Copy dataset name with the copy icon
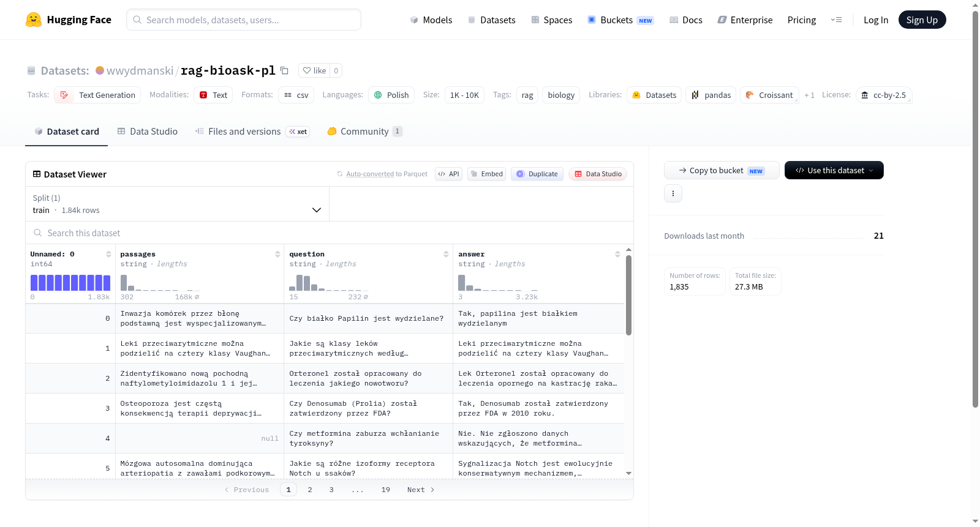This screenshot has width=980, height=527. [284, 70]
